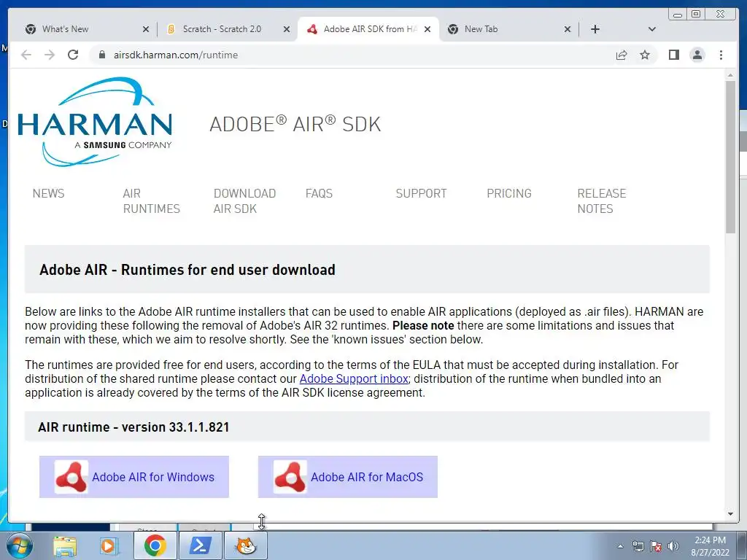Show hidden system tray icons

pos(620,546)
